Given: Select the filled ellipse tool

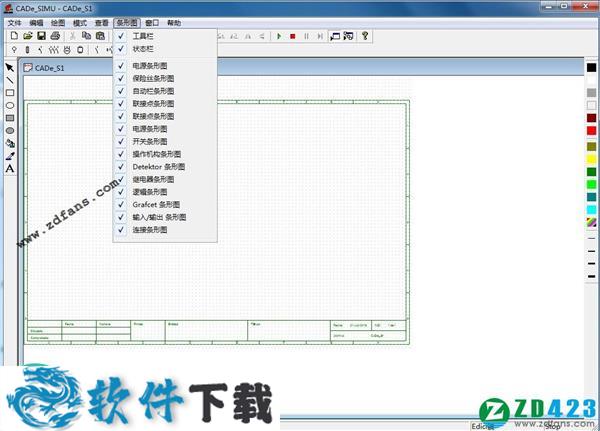Looking at the screenshot, I should click(10, 131).
